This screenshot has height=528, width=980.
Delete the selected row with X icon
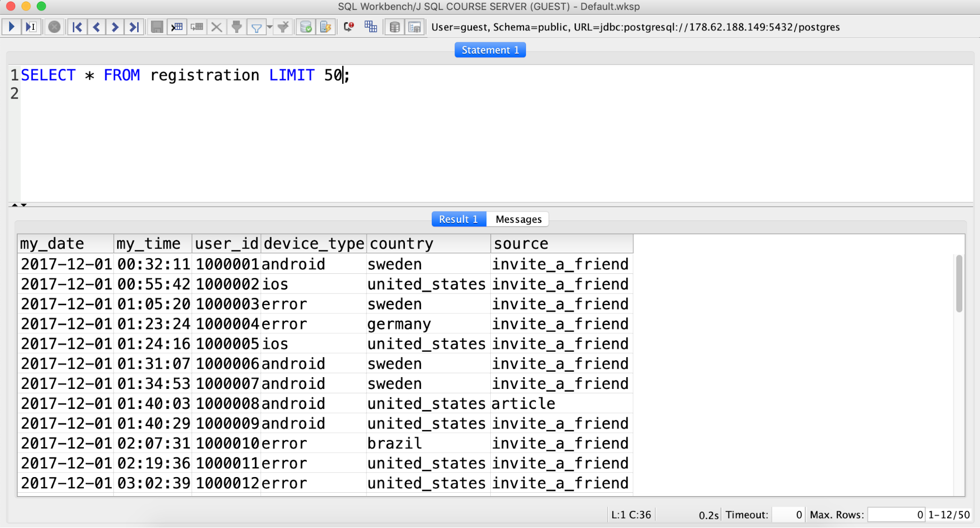tap(216, 27)
